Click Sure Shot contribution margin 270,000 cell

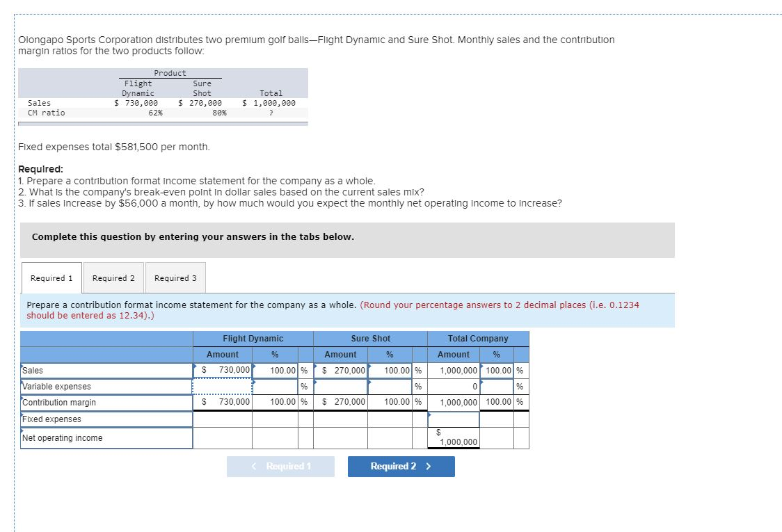click(341, 403)
